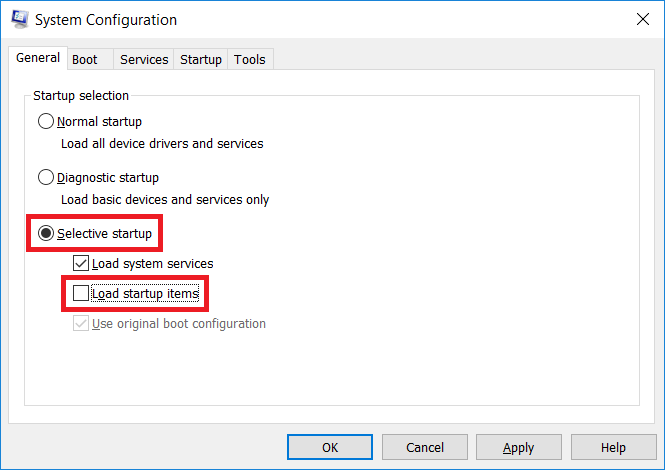Uncheck Load system services
This screenshot has width=665, height=470.
coord(81,263)
